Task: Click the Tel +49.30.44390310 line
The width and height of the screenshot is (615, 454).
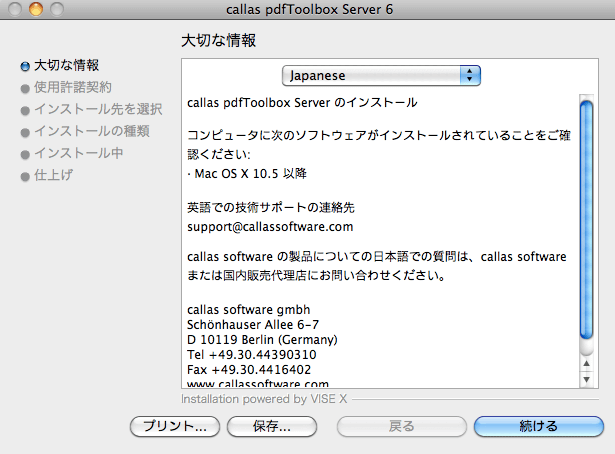Action: pyautogui.click(x=251, y=354)
